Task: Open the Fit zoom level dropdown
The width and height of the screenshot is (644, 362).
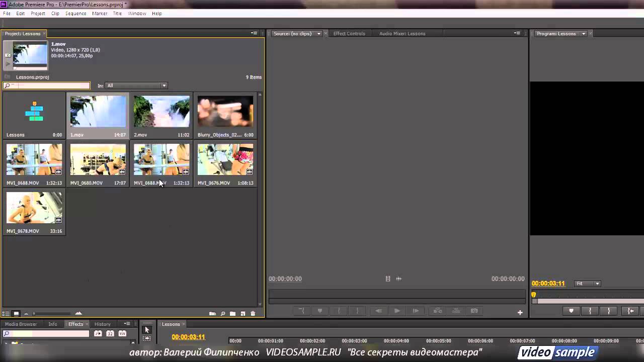Action: pos(588,284)
